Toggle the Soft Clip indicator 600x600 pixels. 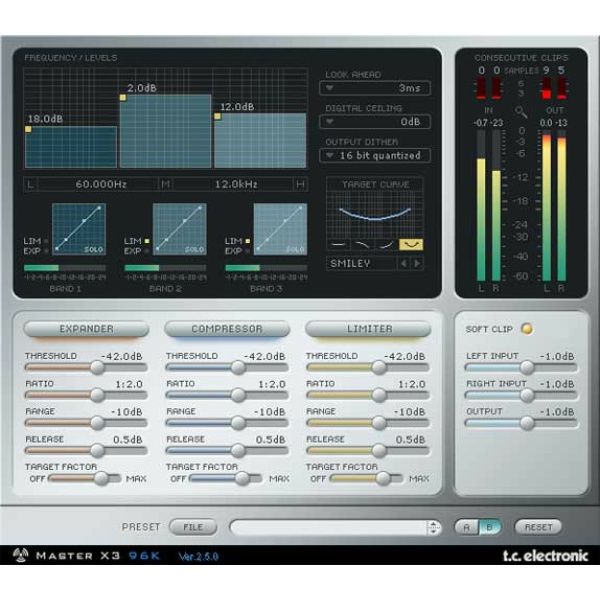pos(527,329)
